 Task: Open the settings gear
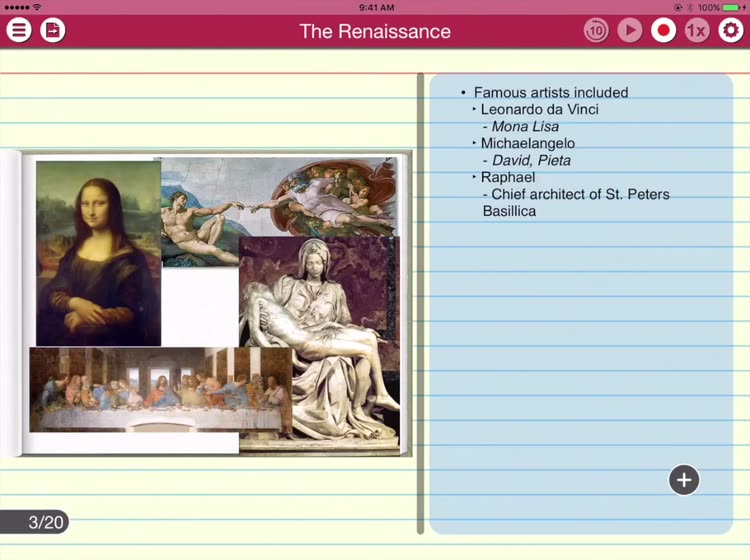pos(731,30)
